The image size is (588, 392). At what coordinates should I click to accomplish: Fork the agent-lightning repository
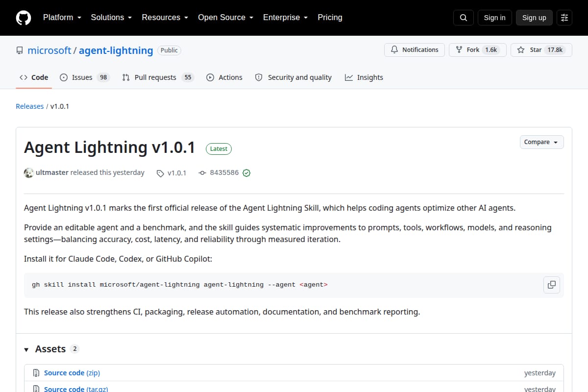pyautogui.click(x=477, y=50)
